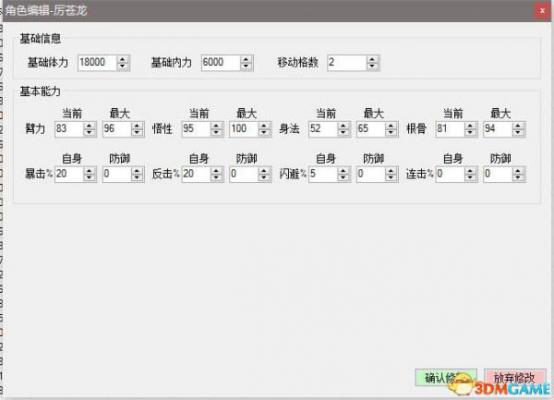This screenshot has width=554, height=400.
Task: Increase 移动格数 with up arrow
Action: pos(372,59)
